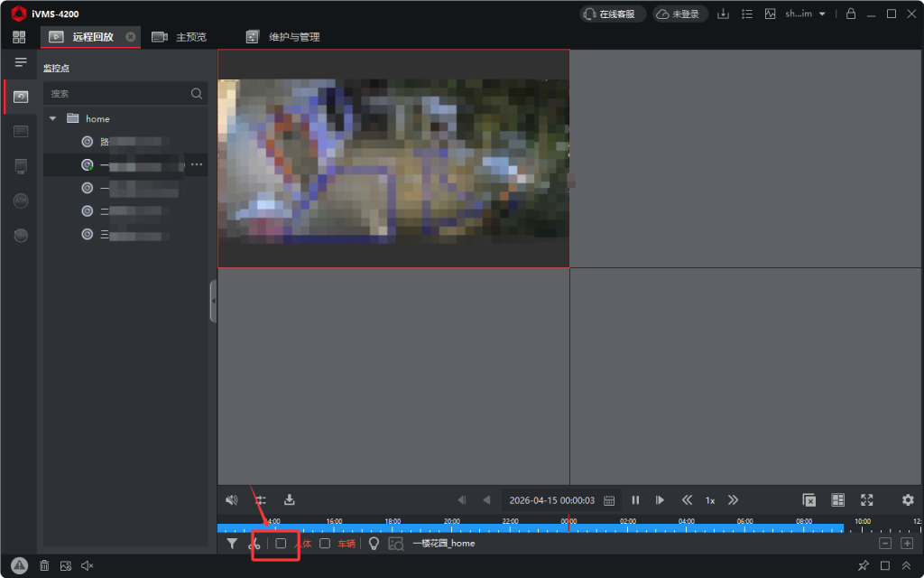Select the remote playback sidebar icon
924x578 pixels.
(21, 97)
